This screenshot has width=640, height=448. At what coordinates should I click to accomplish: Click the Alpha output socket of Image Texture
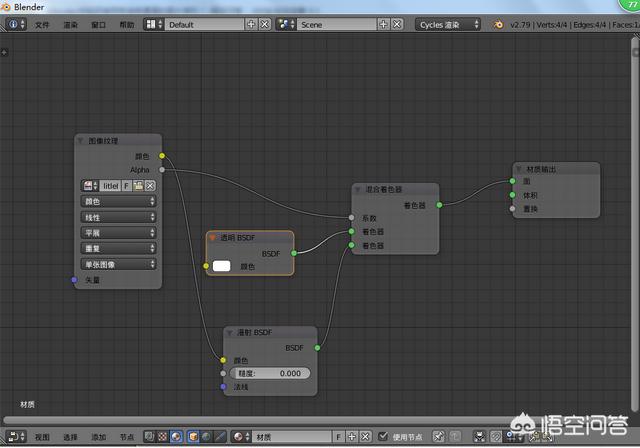click(x=162, y=169)
